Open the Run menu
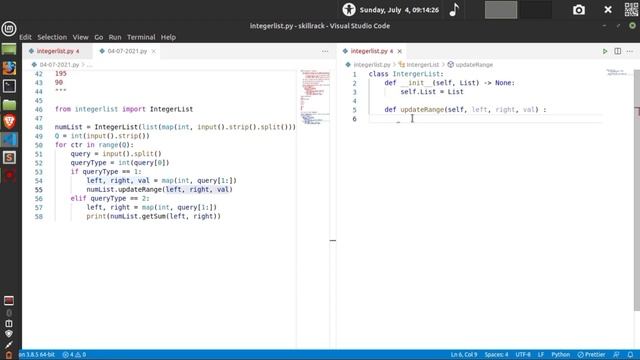The image size is (640, 360). (115, 37)
